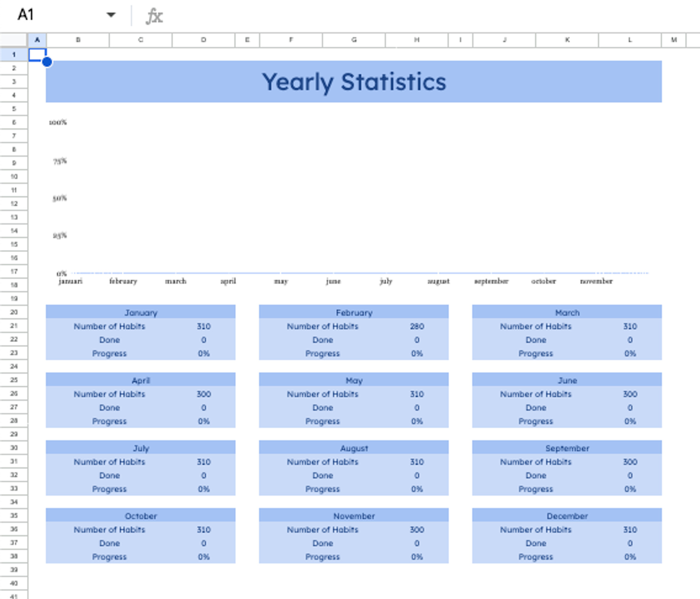Click the June table header
Viewport: 700px width, 599px height.
tap(567, 380)
